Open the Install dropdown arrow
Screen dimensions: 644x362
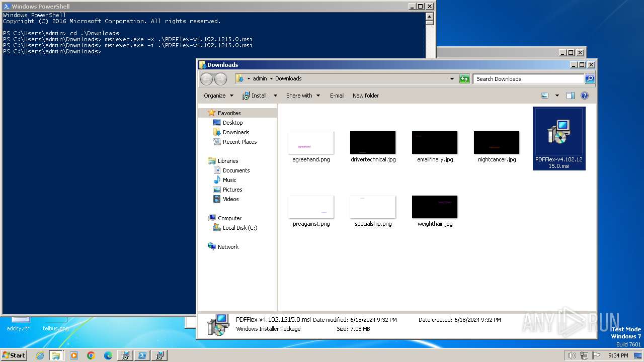275,96
